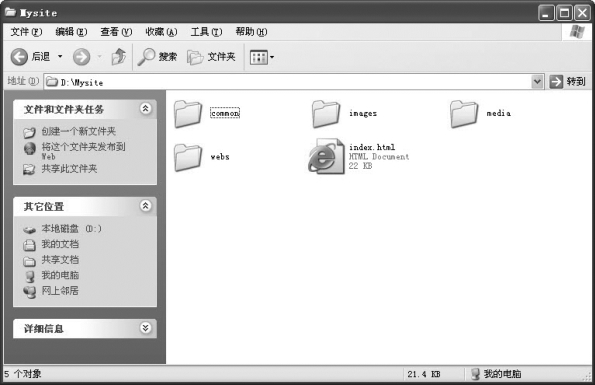Expand the address bar dropdown list
The image size is (595, 385).
tap(537, 82)
